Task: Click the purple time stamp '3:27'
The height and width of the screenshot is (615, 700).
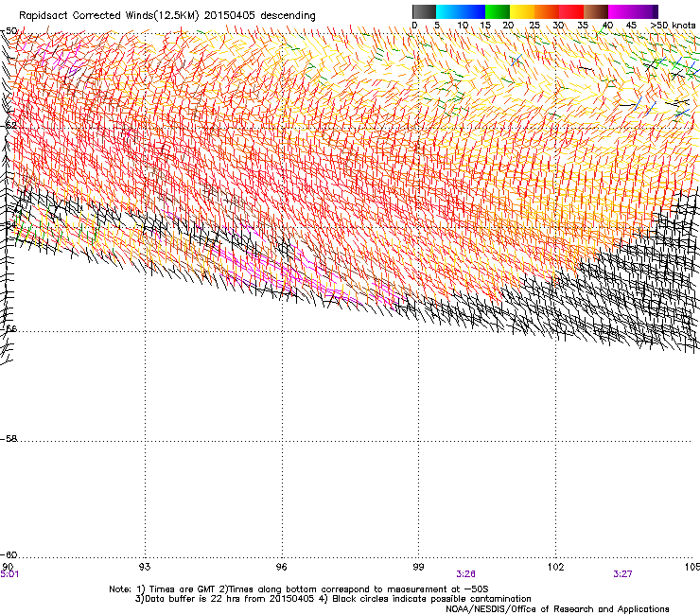Action: (x=622, y=574)
